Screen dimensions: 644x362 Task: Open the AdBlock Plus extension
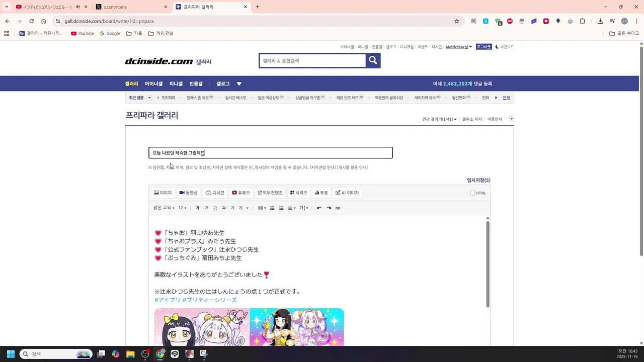point(510,21)
